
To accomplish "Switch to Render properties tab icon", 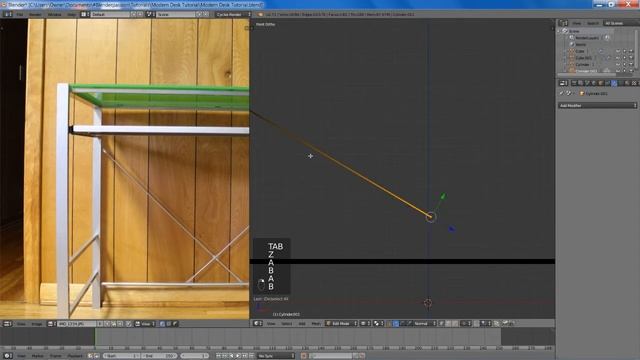I will pyautogui.click(x=574, y=83).
